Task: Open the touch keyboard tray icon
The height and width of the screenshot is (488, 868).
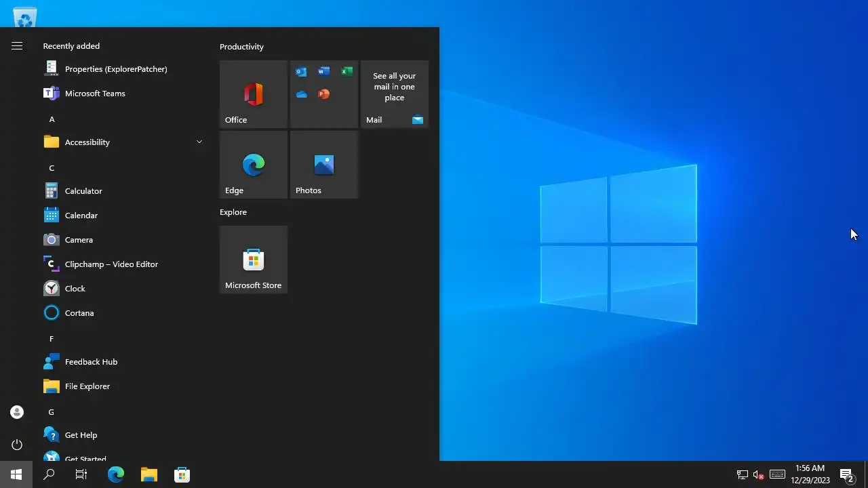Action: [778, 474]
